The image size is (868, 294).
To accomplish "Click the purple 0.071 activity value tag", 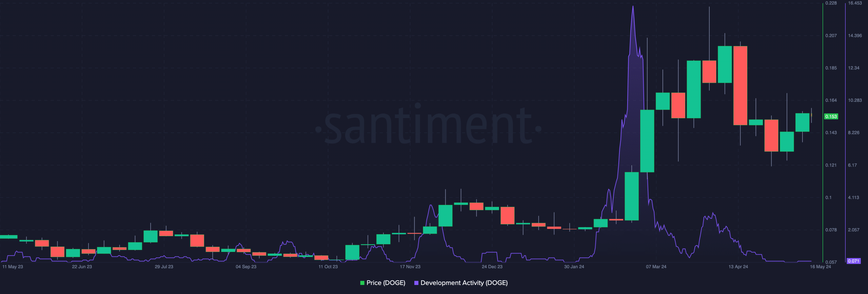I will [853, 261].
